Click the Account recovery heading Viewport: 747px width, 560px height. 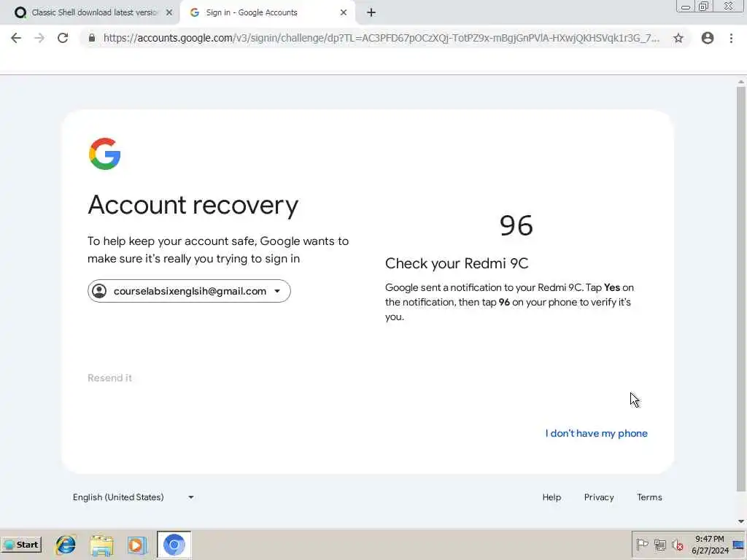pos(193,205)
